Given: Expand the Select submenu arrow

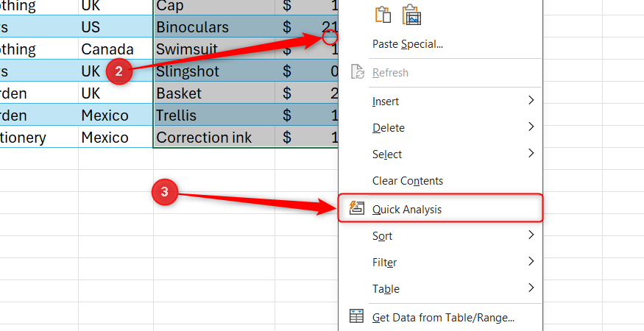Looking at the screenshot, I should tap(531, 153).
